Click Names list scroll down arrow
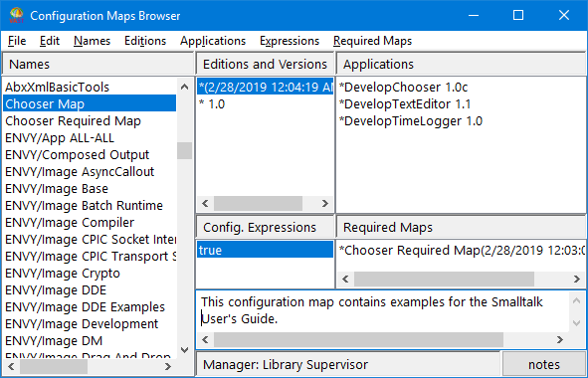Screen dimensions: 588x378 (184, 350)
